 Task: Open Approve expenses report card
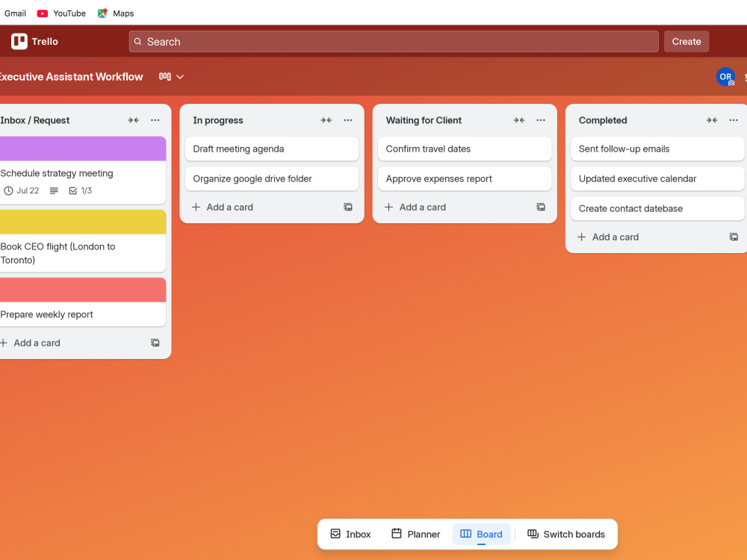point(465,178)
